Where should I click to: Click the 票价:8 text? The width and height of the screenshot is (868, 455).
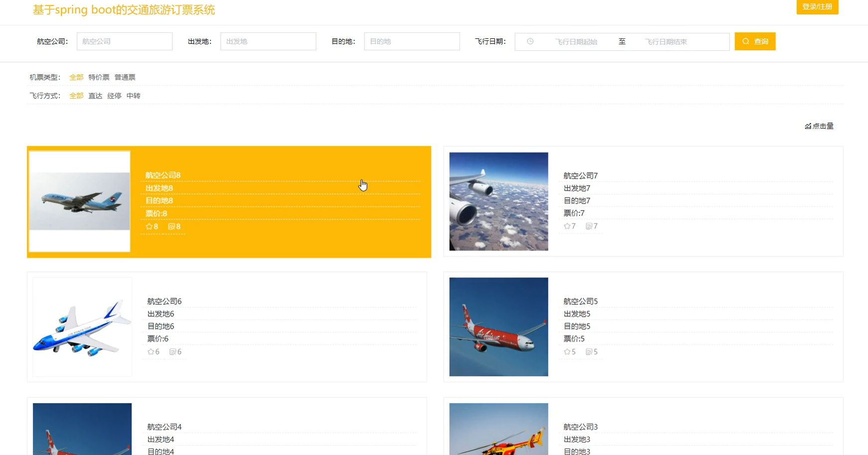[156, 214]
